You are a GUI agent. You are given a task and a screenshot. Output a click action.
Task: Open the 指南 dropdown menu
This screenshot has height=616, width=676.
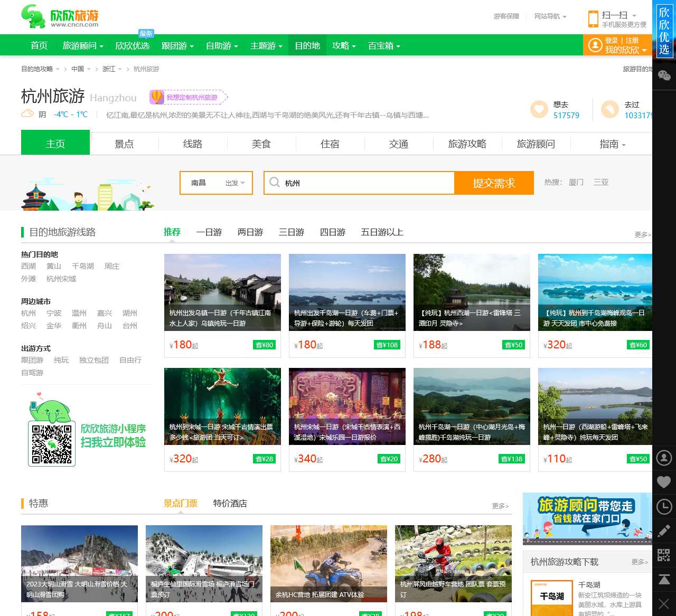click(611, 143)
